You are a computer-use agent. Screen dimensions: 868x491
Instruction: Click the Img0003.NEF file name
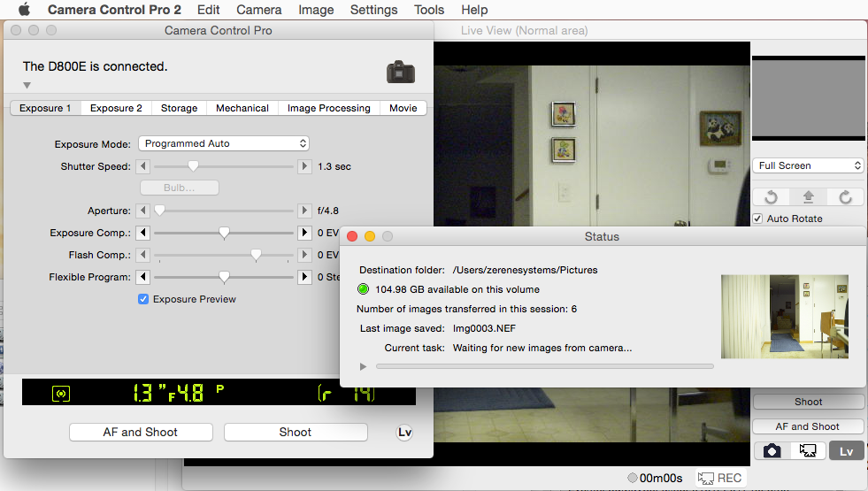[484, 328]
